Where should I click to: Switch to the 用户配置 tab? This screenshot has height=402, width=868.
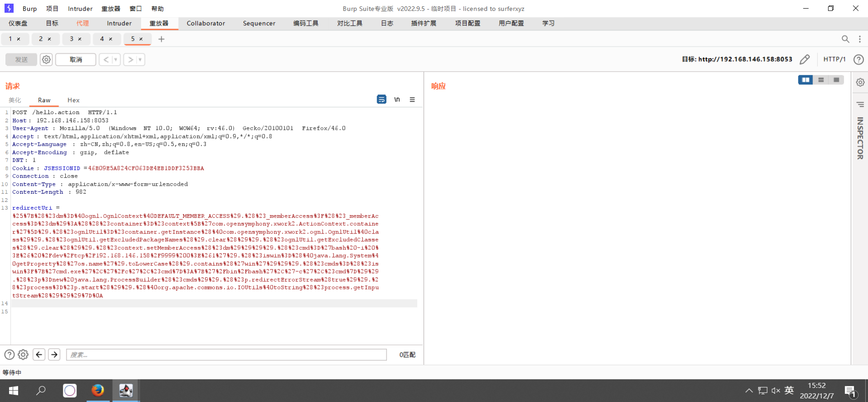[511, 23]
